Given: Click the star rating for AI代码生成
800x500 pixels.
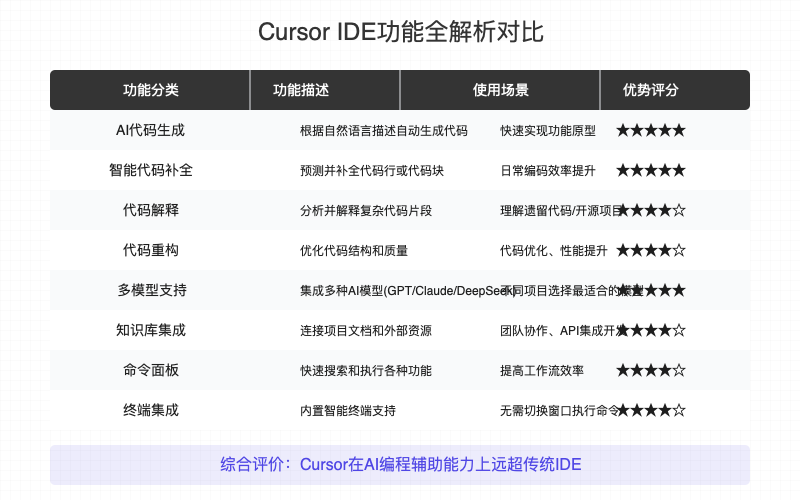Looking at the screenshot, I should tap(651, 130).
